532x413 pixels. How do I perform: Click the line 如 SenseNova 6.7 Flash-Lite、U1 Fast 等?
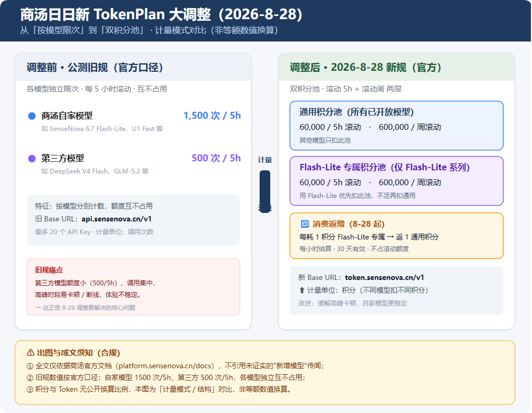pos(102,129)
